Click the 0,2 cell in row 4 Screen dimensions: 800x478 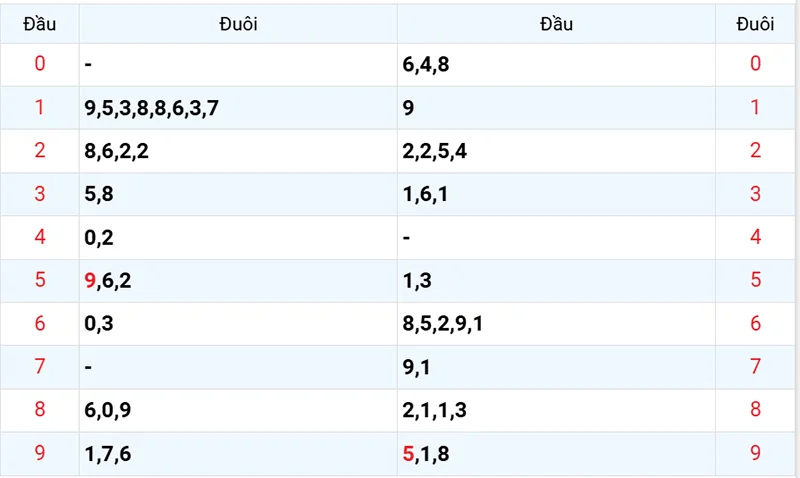pos(101,237)
